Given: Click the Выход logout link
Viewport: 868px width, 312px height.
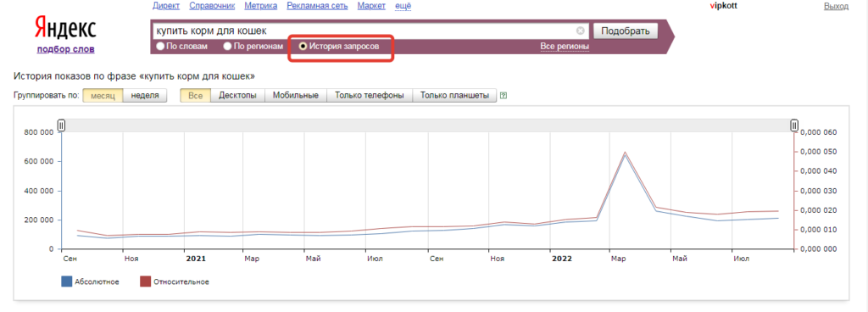Looking at the screenshot, I should [836, 6].
